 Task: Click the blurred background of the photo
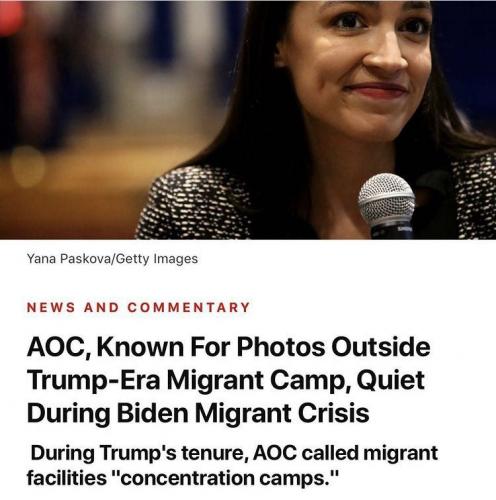pyautogui.click(x=100, y=100)
